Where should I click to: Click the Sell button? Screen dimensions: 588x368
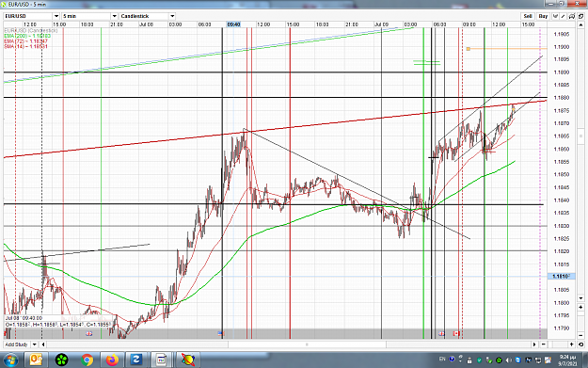528,16
